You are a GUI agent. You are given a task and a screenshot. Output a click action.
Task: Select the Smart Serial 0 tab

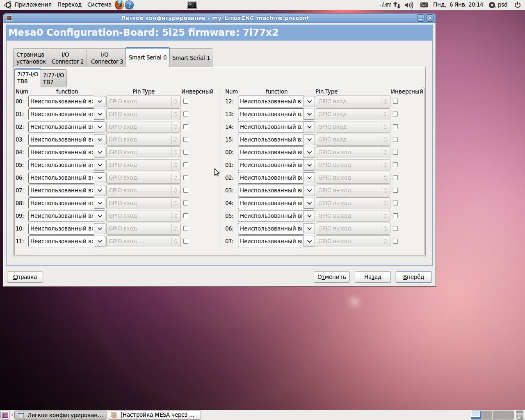pyautogui.click(x=148, y=57)
